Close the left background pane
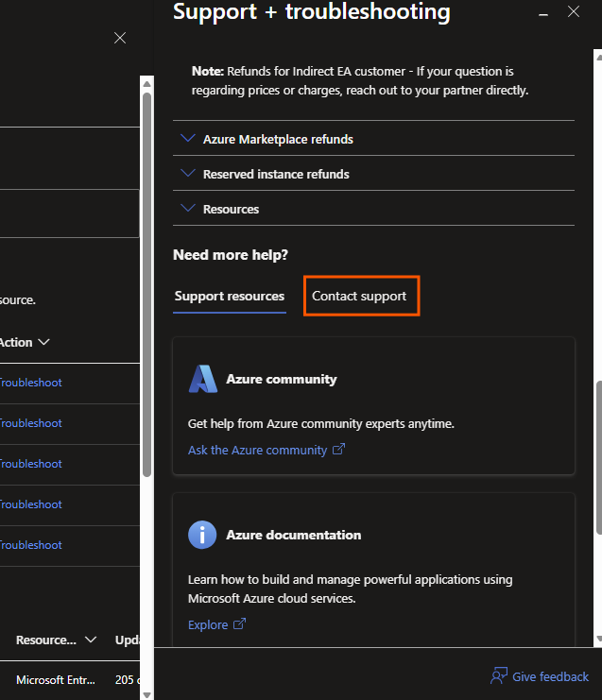 pyautogui.click(x=120, y=38)
